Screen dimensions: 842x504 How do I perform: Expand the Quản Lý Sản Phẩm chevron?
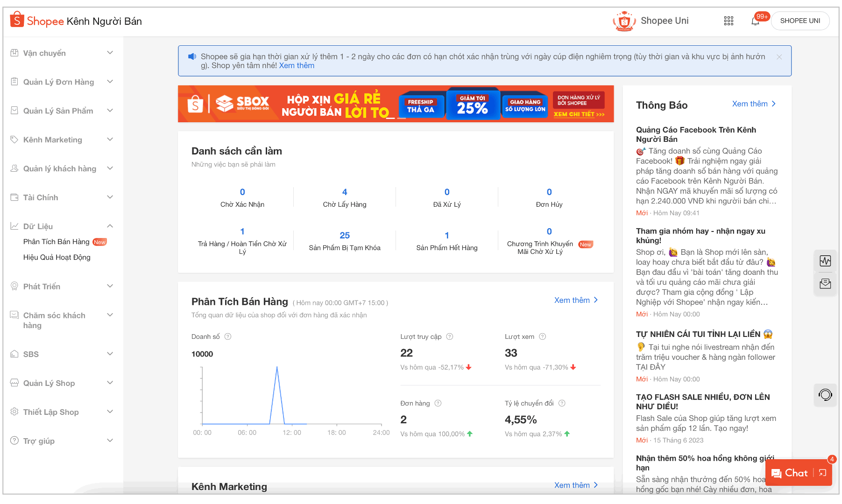[x=110, y=111]
